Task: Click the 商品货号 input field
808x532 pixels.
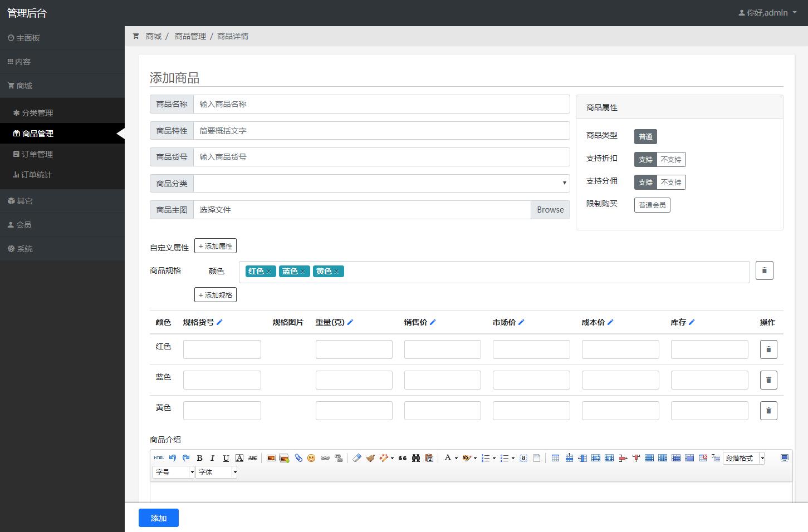Action: pos(381,157)
